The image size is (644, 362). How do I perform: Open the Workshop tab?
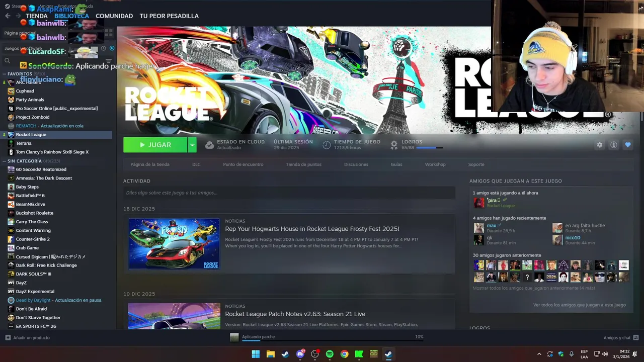tap(435, 164)
